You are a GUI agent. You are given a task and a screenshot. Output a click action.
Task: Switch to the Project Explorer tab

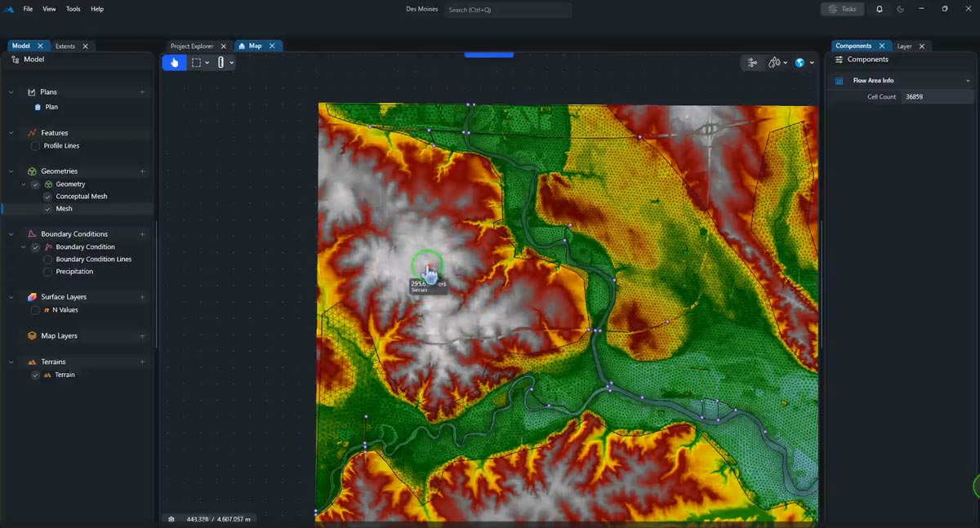point(192,47)
